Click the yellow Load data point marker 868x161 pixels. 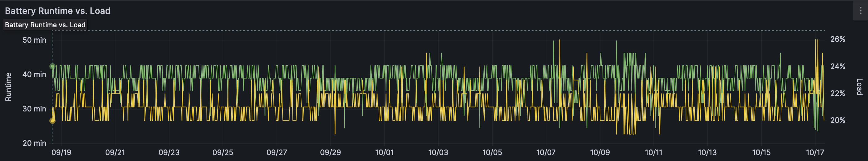point(52,121)
